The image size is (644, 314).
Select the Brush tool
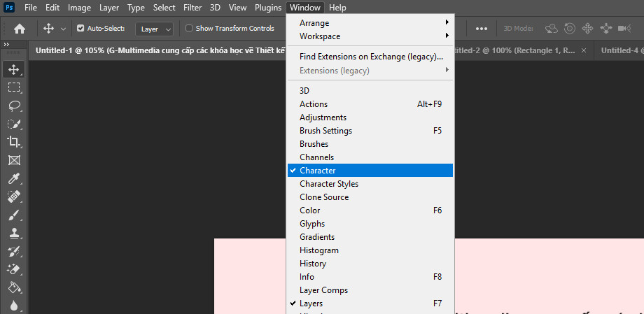(x=14, y=215)
